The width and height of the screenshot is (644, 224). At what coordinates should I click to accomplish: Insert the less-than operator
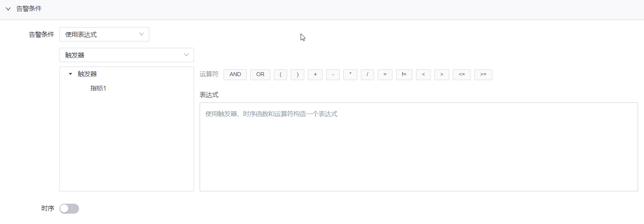pyautogui.click(x=423, y=75)
